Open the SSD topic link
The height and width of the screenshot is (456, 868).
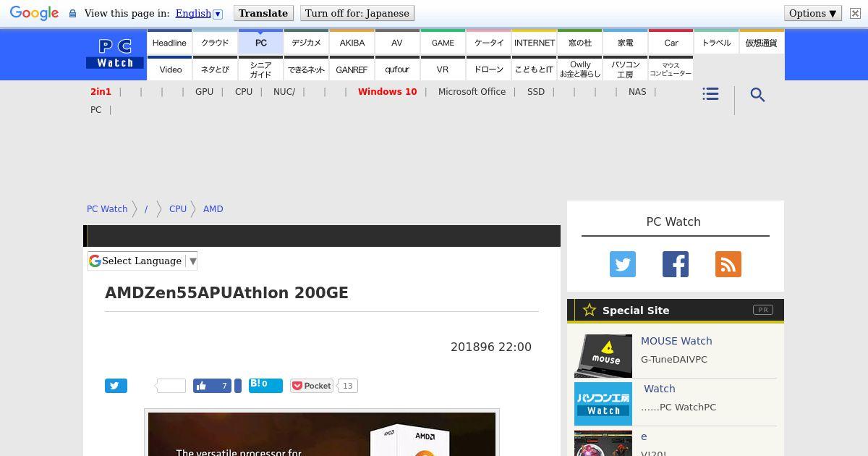click(x=536, y=92)
